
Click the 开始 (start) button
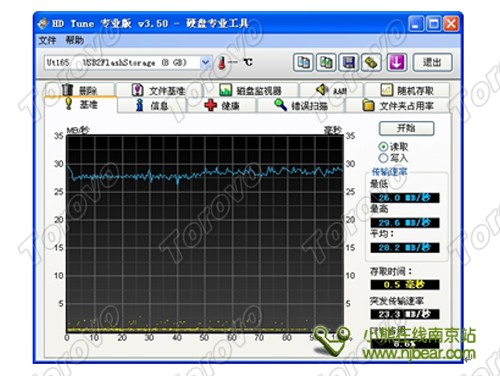pos(406,128)
